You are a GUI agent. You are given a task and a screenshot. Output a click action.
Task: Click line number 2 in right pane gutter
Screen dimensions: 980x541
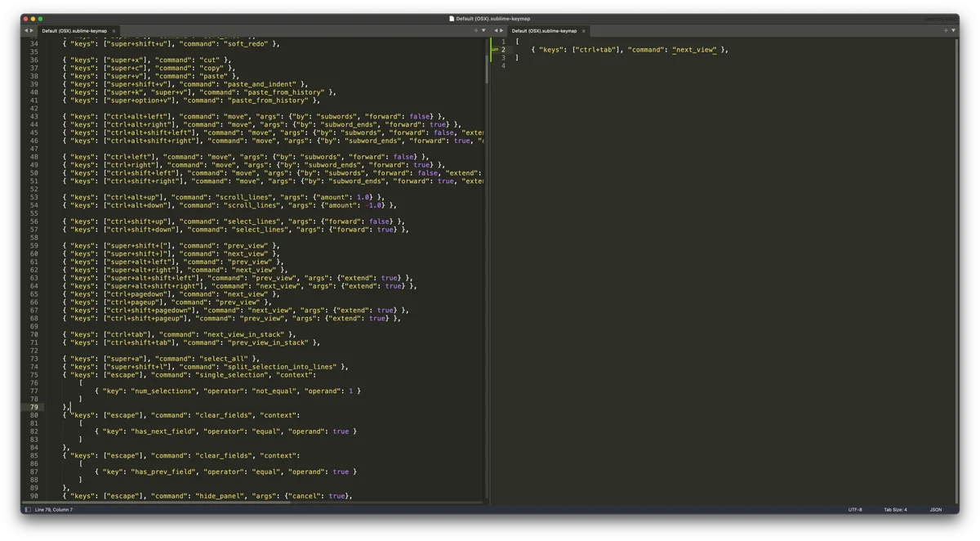coord(503,50)
